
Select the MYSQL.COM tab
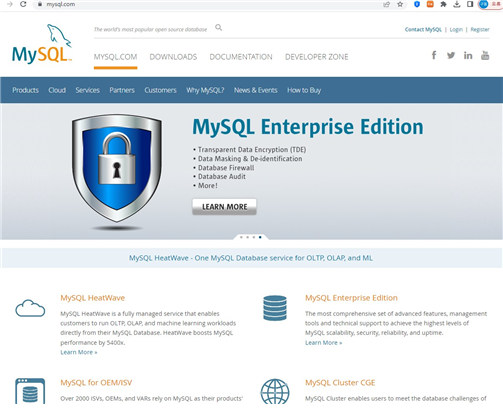coord(115,57)
